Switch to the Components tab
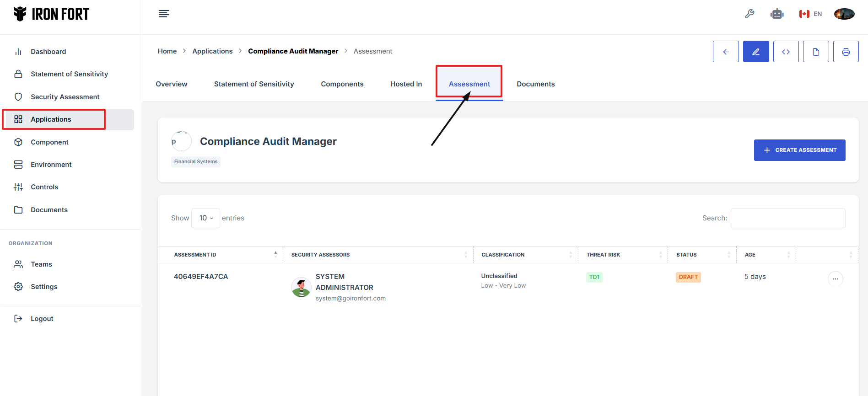This screenshot has width=868, height=396. point(342,84)
